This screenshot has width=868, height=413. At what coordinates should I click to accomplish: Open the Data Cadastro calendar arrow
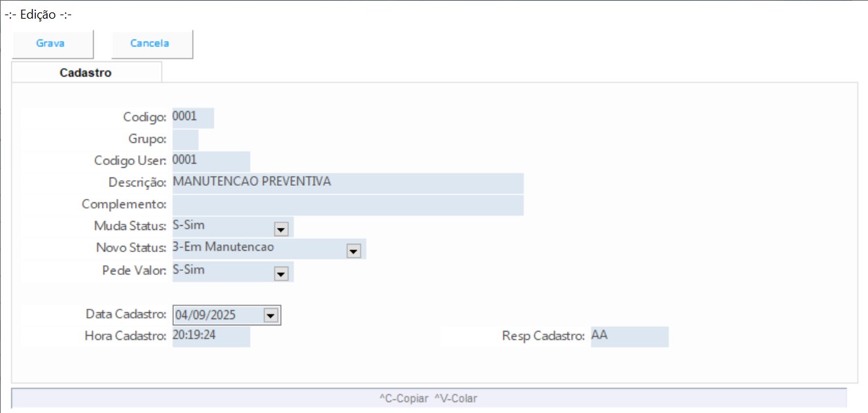pyautogui.click(x=270, y=316)
